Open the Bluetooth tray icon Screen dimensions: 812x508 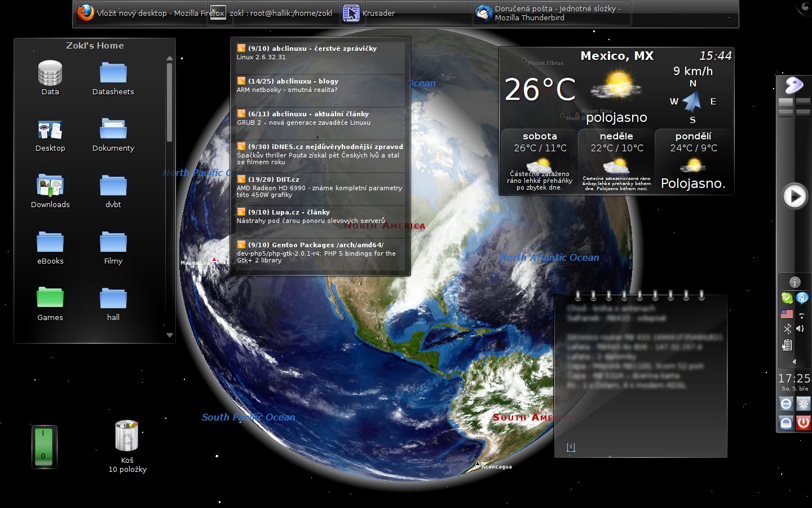pos(787,329)
